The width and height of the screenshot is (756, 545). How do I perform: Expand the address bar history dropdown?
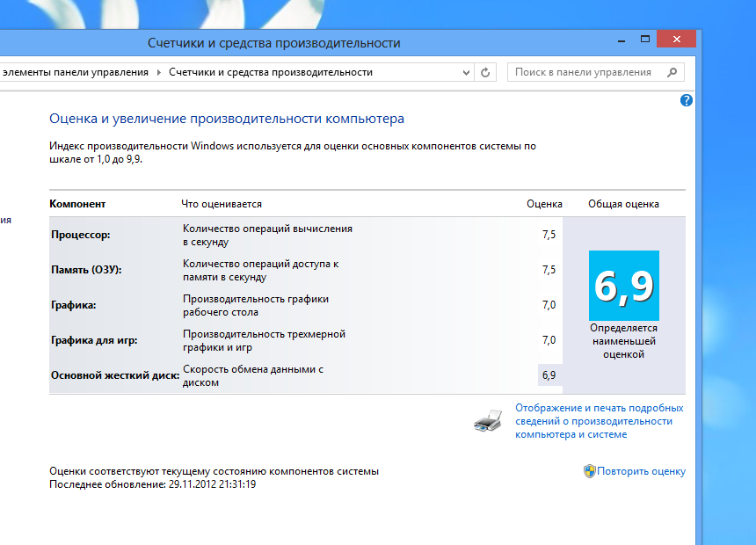[466, 73]
